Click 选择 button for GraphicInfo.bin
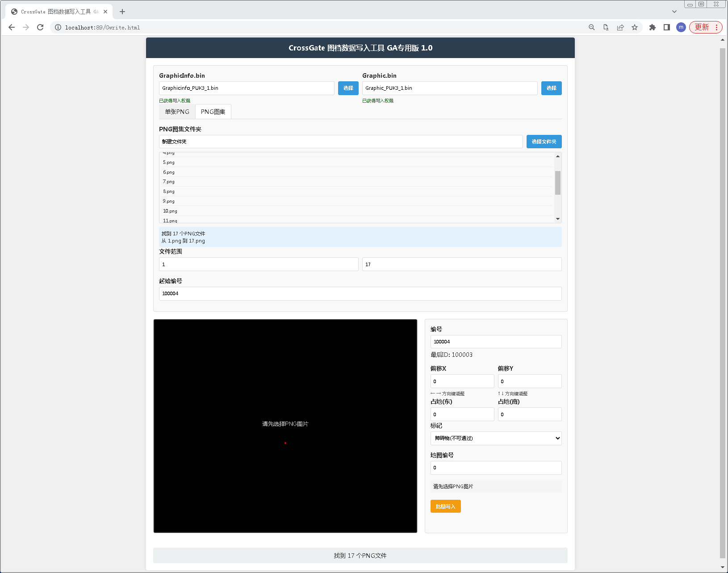 (x=348, y=88)
